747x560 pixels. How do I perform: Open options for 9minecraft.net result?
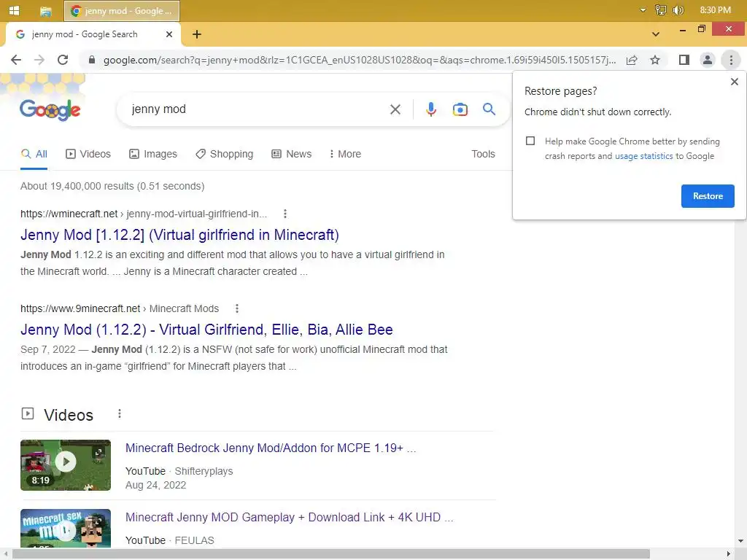pos(237,308)
